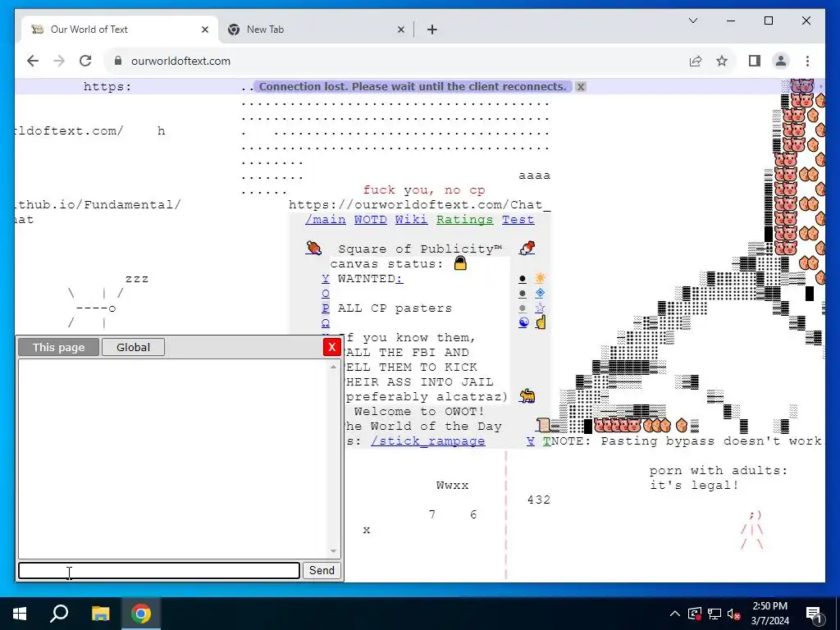Open the Ratings link

pyautogui.click(x=464, y=219)
